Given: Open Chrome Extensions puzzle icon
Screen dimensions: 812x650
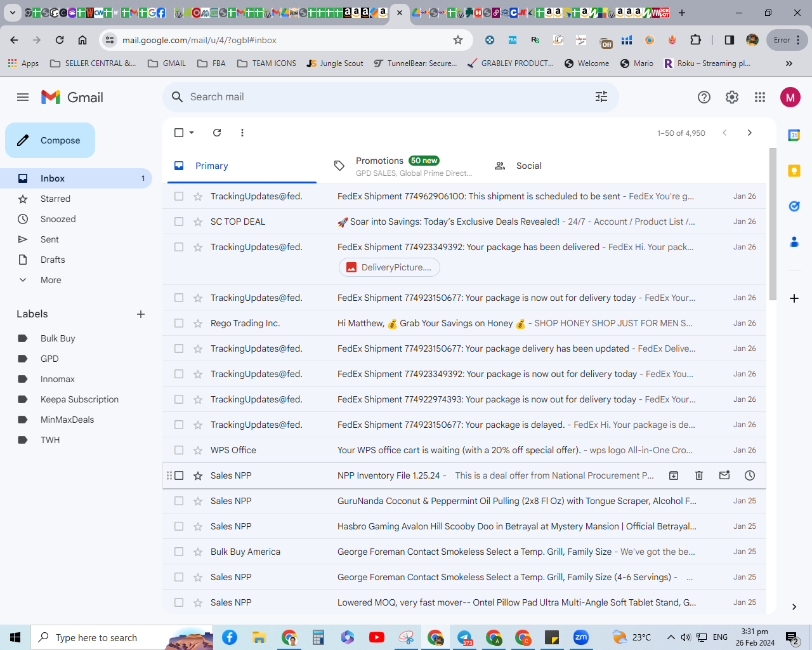Looking at the screenshot, I should (x=696, y=40).
